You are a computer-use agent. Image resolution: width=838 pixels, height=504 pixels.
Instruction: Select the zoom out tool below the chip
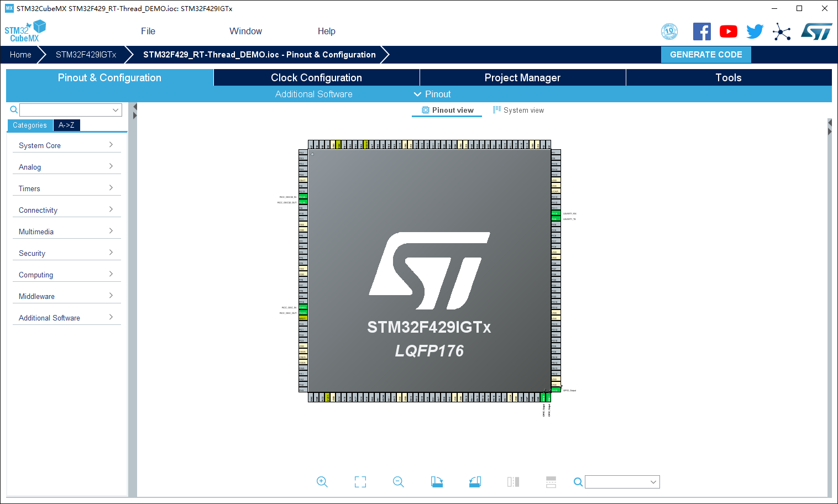pyautogui.click(x=398, y=481)
